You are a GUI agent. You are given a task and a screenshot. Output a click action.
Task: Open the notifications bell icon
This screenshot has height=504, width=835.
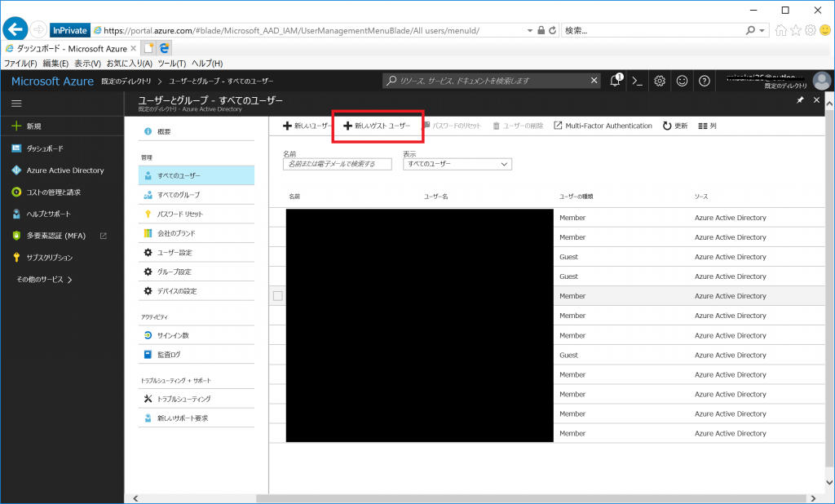tap(615, 81)
